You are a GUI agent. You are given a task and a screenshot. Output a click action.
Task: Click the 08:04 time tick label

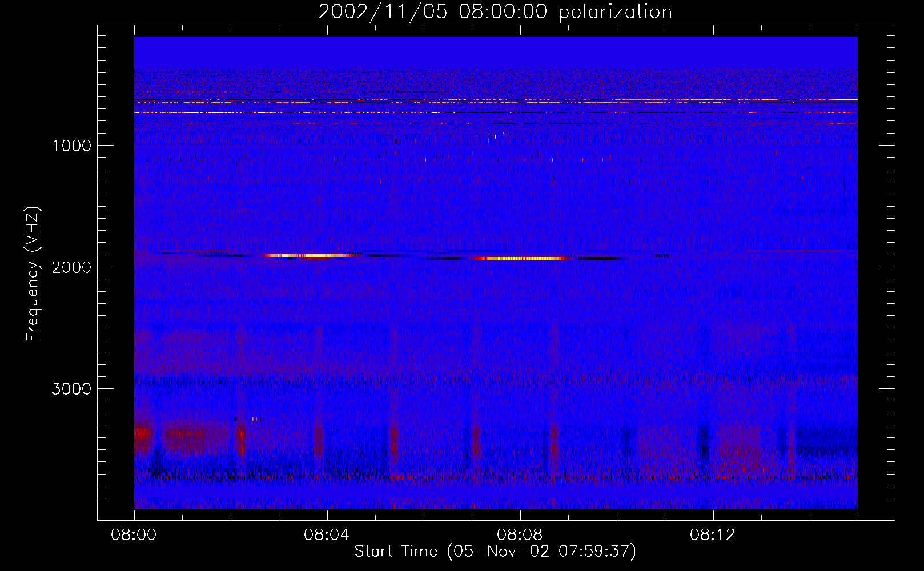[327, 535]
